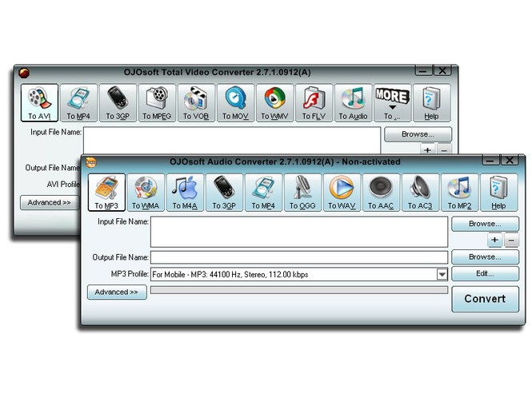The width and height of the screenshot is (532, 398).
Task: Choose the To VOB disc icon
Action: (196, 103)
